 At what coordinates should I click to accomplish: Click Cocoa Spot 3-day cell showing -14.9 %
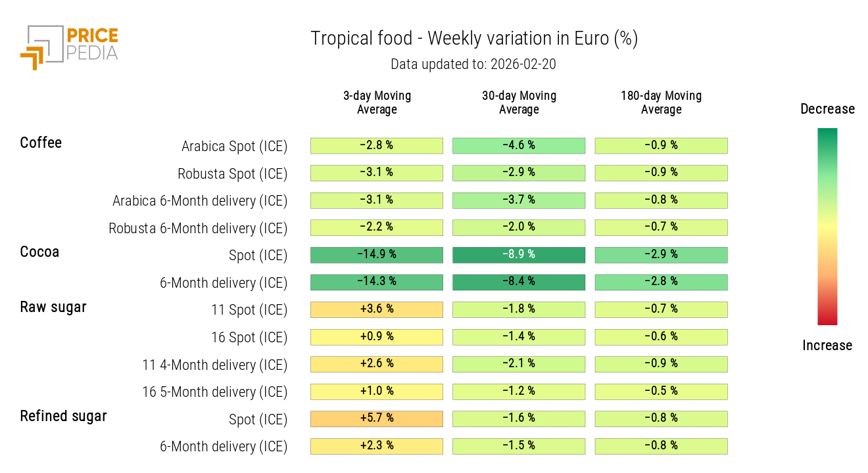point(377,255)
